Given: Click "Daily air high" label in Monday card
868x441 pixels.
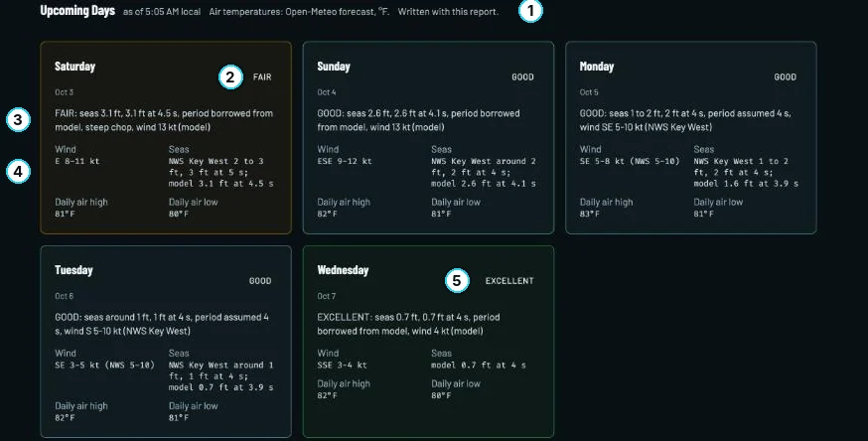Looking at the screenshot, I should tap(606, 202).
